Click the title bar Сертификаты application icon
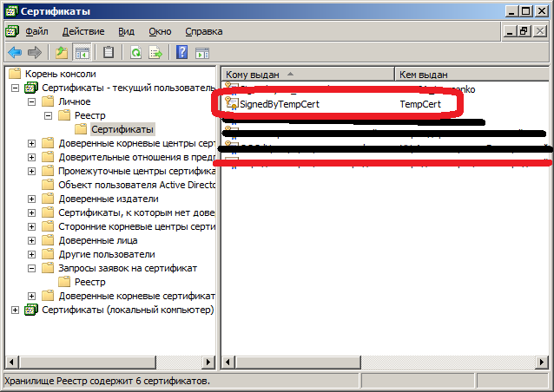 tap(11, 11)
